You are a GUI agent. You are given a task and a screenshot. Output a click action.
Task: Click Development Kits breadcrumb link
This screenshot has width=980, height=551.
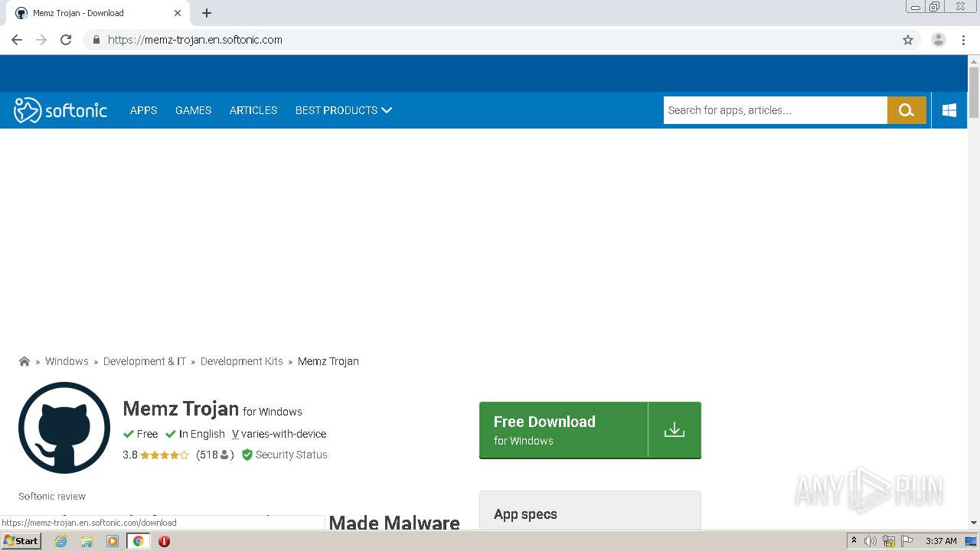[x=242, y=361]
